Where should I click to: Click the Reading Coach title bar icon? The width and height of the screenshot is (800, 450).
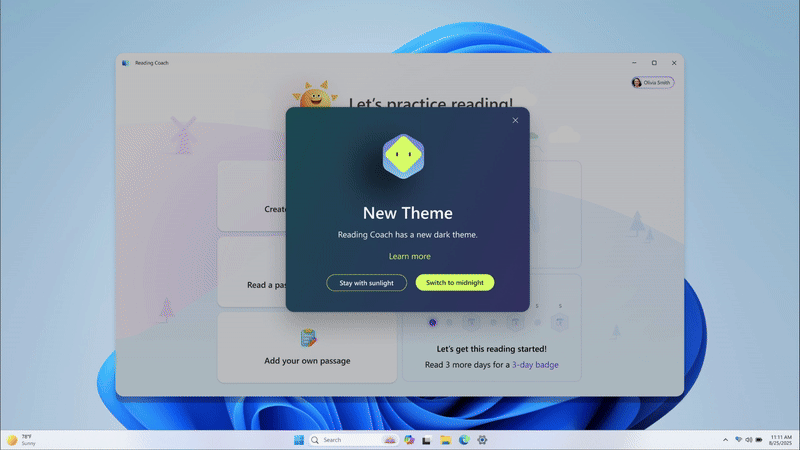point(125,63)
